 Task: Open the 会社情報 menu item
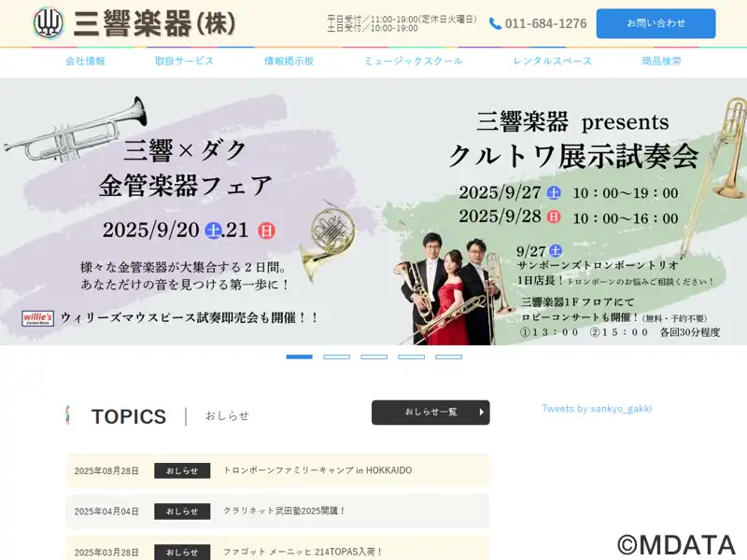[85, 61]
